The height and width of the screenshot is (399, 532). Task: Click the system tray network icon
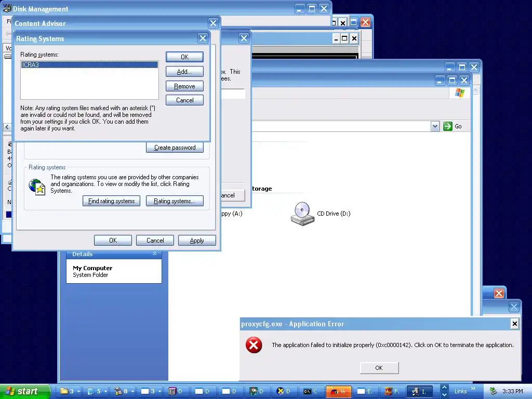pyautogui.click(x=493, y=391)
